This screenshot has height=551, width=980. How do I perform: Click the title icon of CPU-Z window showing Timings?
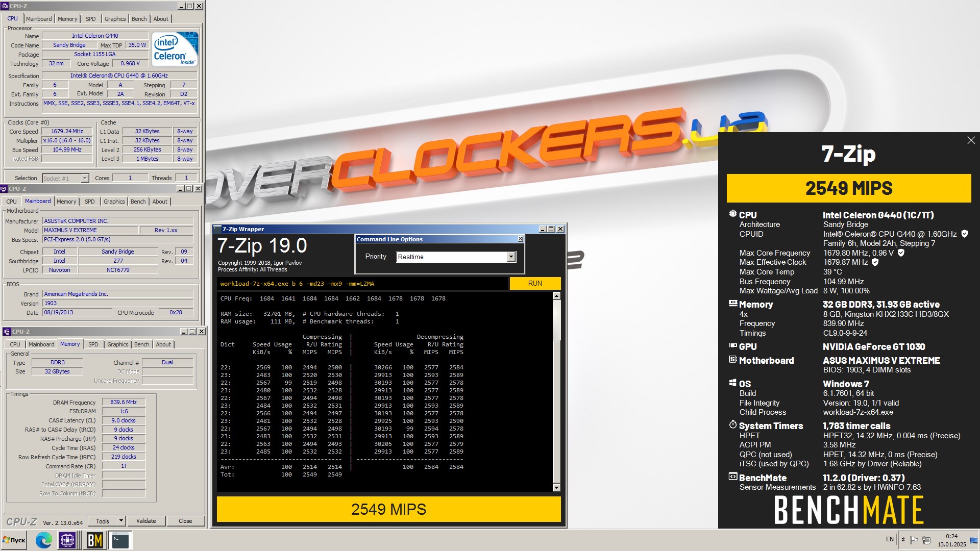click(x=7, y=332)
